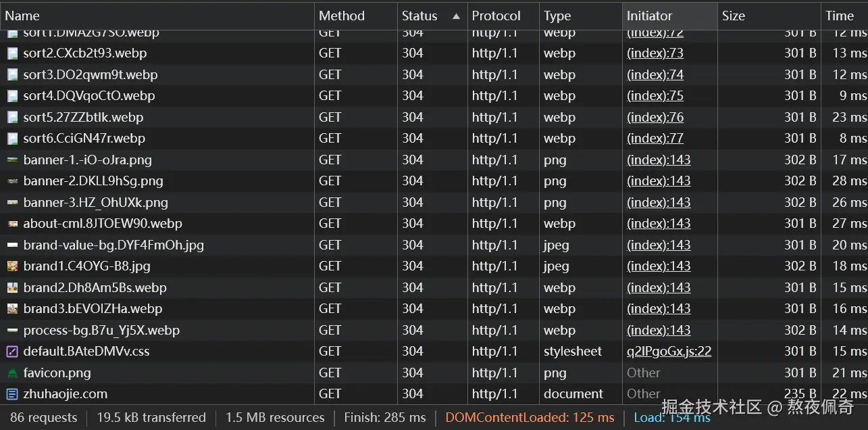Viewport: 868px width, 430px height.
Task: Sort requests by Method column header
Action: pyautogui.click(x=341, y=16)
